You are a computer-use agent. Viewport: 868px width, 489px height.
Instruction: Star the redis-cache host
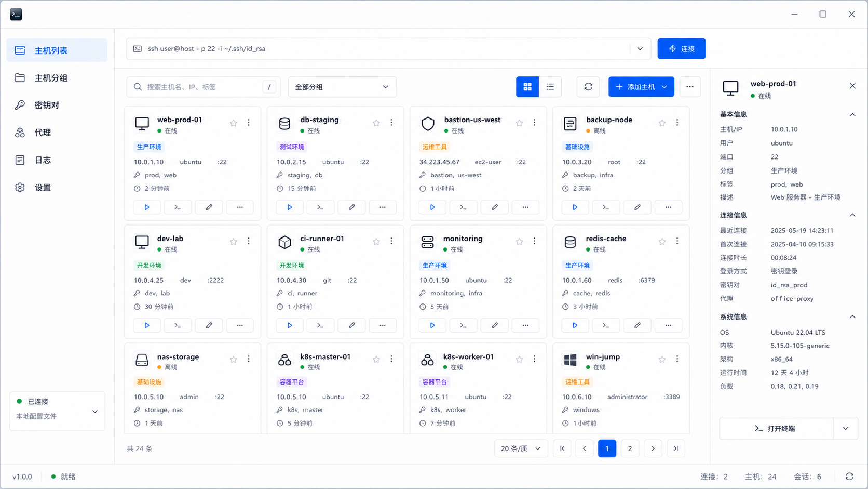coord(662,242)
